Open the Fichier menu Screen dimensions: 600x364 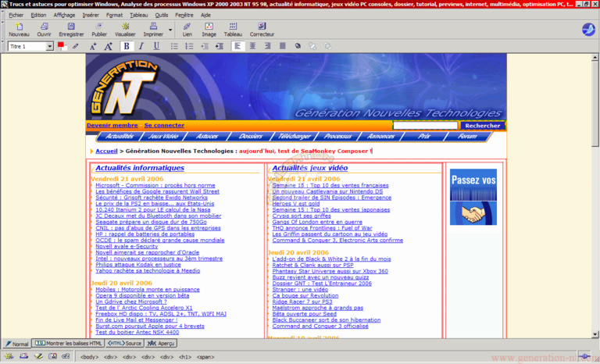16,15
